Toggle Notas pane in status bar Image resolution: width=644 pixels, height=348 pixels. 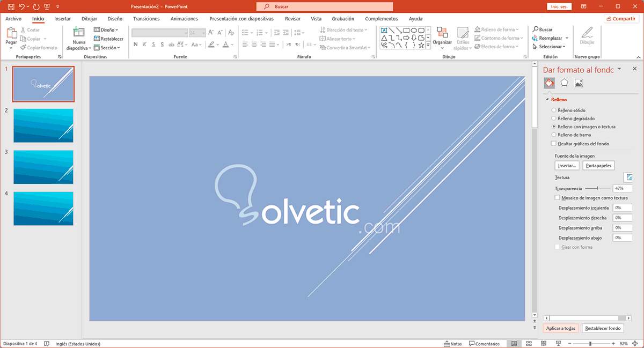(453, 344)
